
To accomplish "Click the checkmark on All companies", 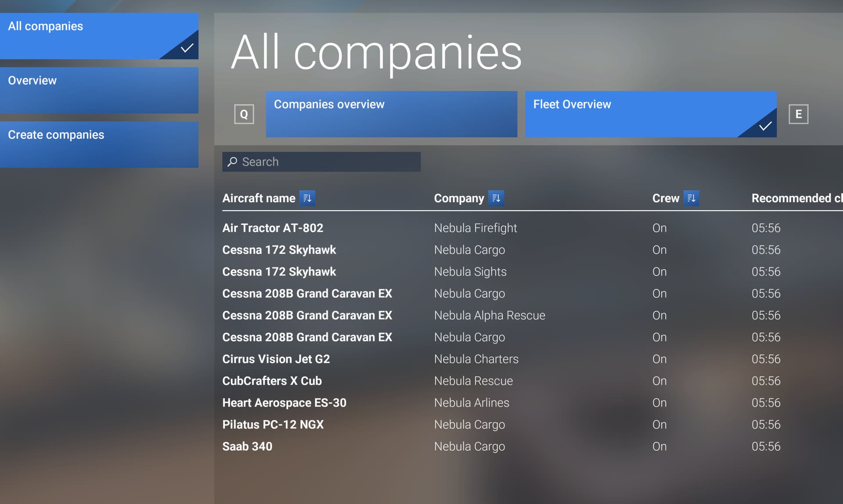I will point(186,47).
